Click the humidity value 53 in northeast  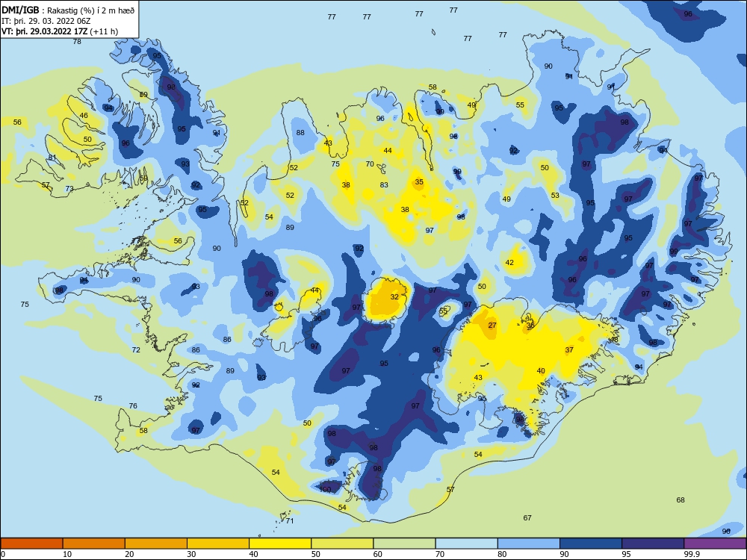[555, 195]
